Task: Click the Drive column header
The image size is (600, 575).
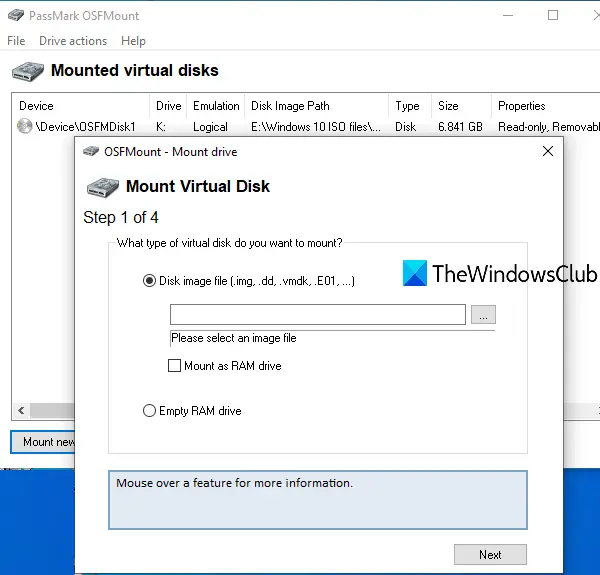Action: (x=169, y=106)
